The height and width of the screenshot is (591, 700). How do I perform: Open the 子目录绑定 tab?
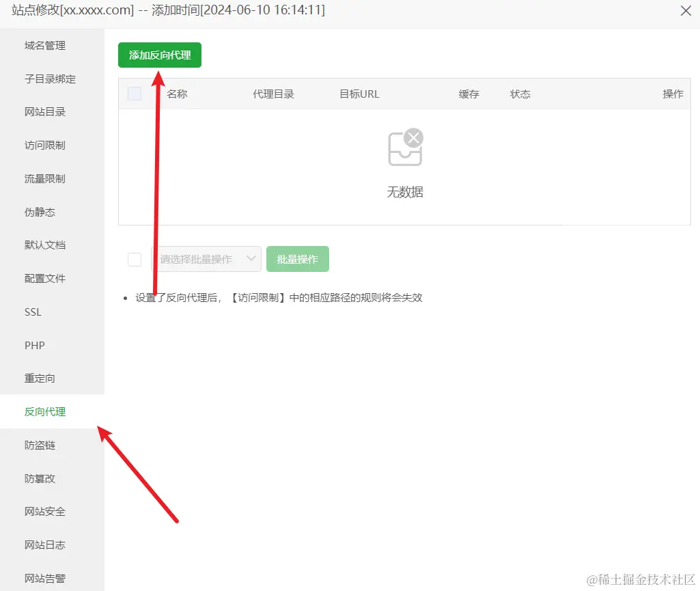50,79
